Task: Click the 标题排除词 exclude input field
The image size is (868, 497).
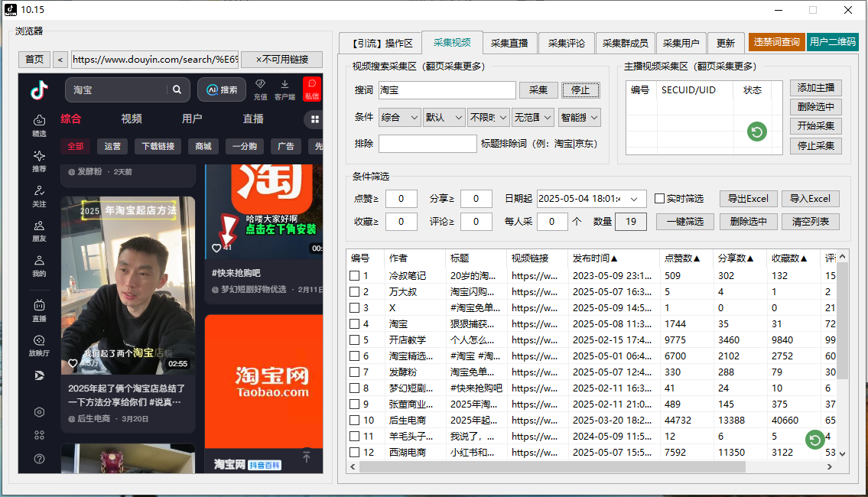Action: pos(427,144)
